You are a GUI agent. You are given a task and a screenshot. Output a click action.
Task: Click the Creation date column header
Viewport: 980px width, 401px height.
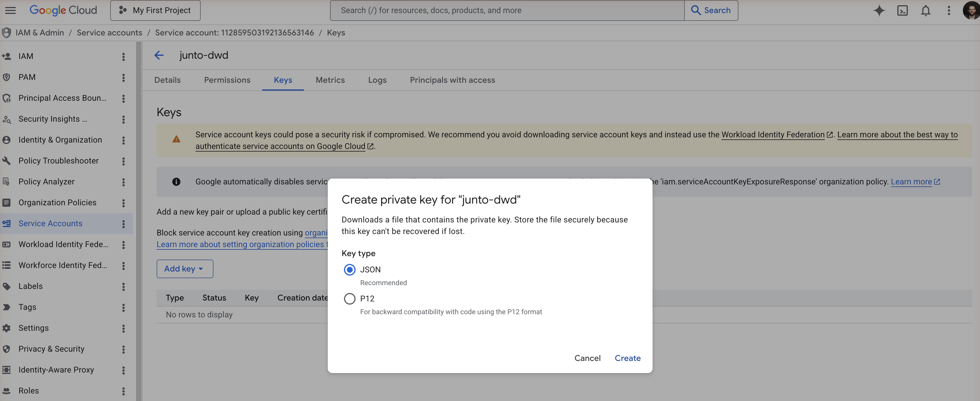302,298
